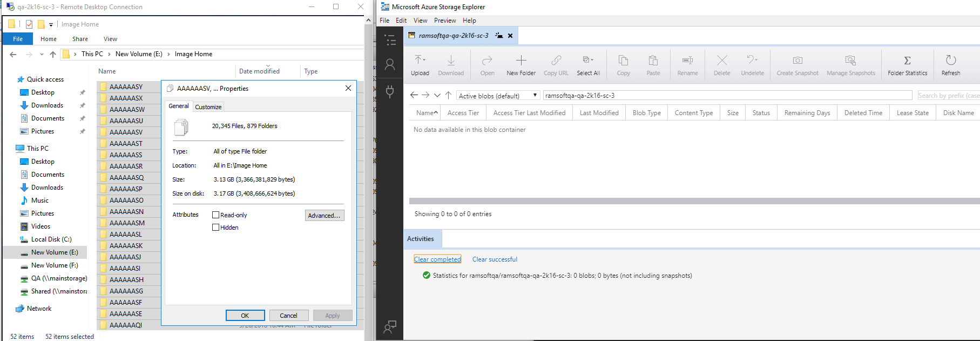Screen dimensions: 980x341
Task: Open the Connect plug icon in sidebar
Action: point(390,91)
